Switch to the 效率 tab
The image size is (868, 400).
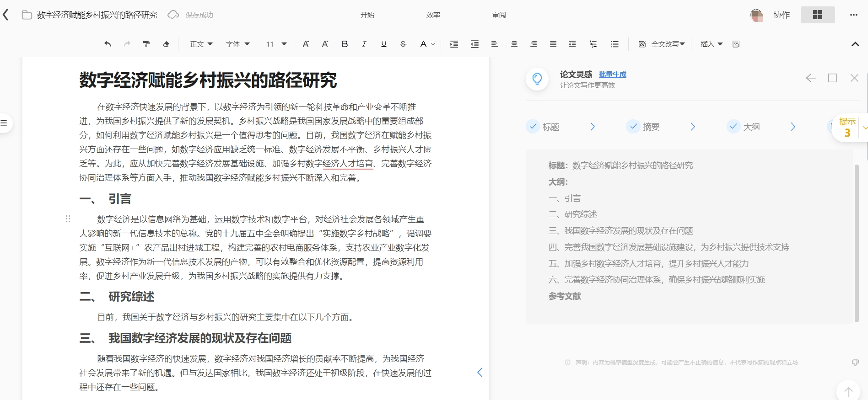(x=433, y=15)
